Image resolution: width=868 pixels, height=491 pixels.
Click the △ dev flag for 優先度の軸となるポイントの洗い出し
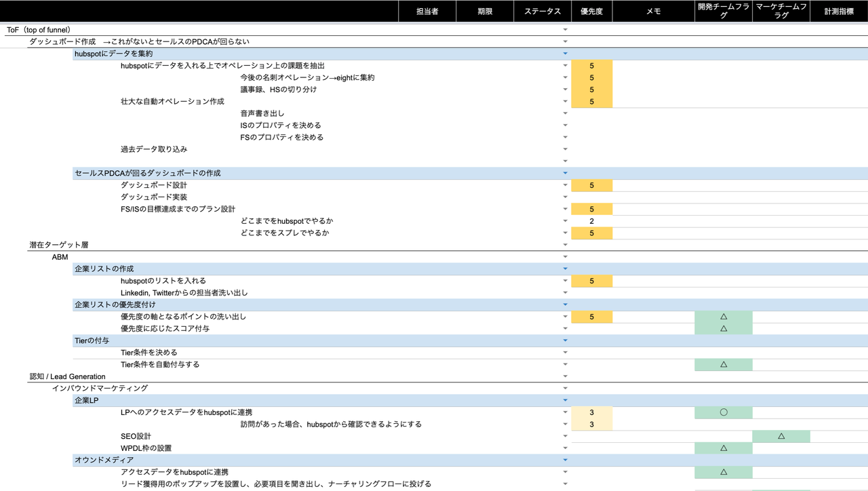click(724, 317)
